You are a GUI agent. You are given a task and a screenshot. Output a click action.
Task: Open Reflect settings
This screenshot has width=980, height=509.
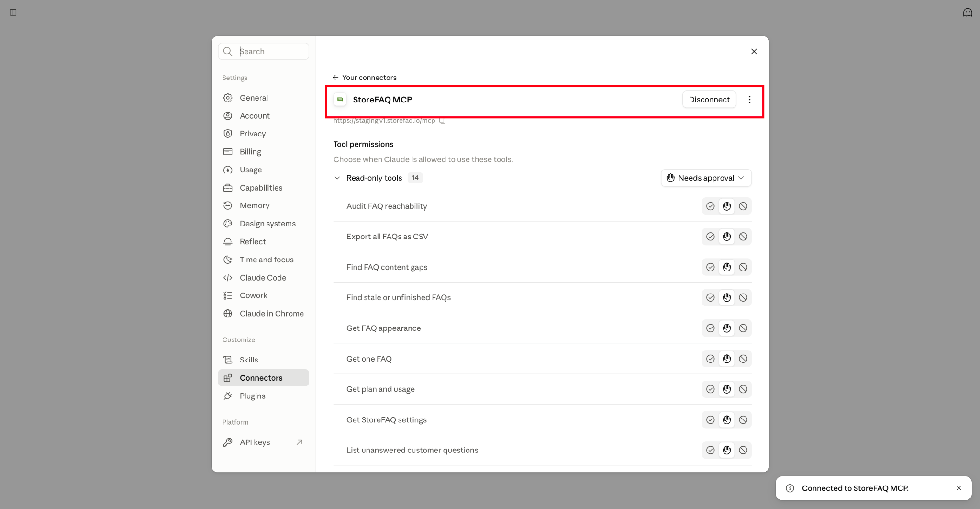pyautogui.click(x=263, y=242)
